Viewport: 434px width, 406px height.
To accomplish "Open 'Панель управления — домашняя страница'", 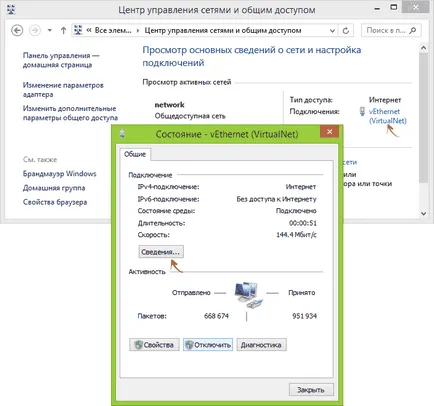I will click(61, 60).
